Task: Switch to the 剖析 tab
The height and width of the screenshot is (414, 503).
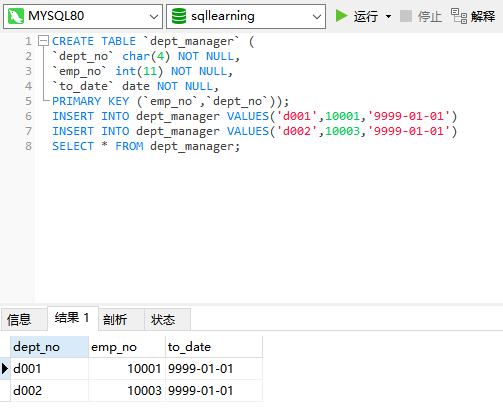Action: (x=121, y=319)
